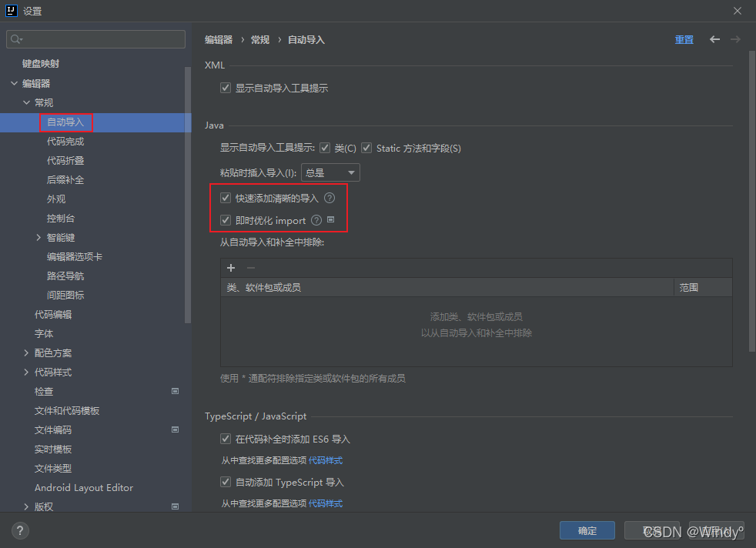The height and width of the screenshot is (548, 756).
Task: Click the 编辑器 breadcrumb
Action: 219,39
